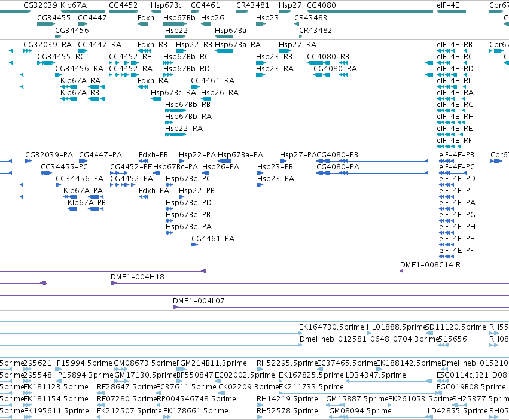Click EST GM08094.5prime

click(360, 411)
